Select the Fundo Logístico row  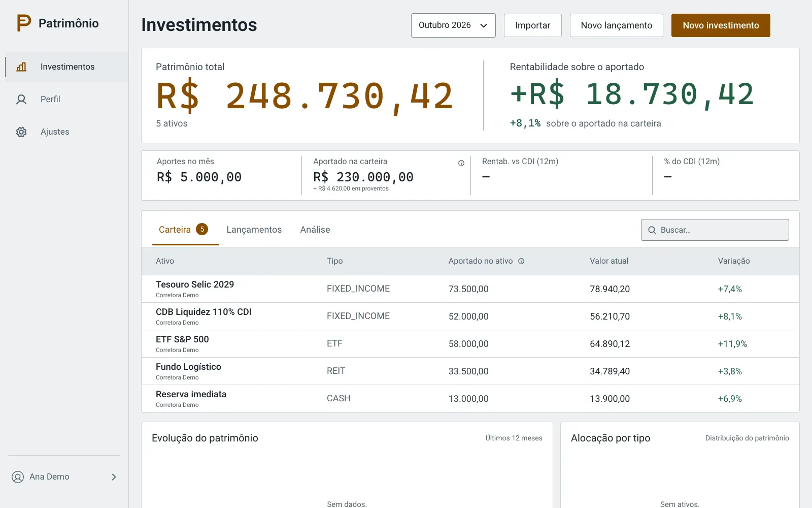click(x=470, y=371)
